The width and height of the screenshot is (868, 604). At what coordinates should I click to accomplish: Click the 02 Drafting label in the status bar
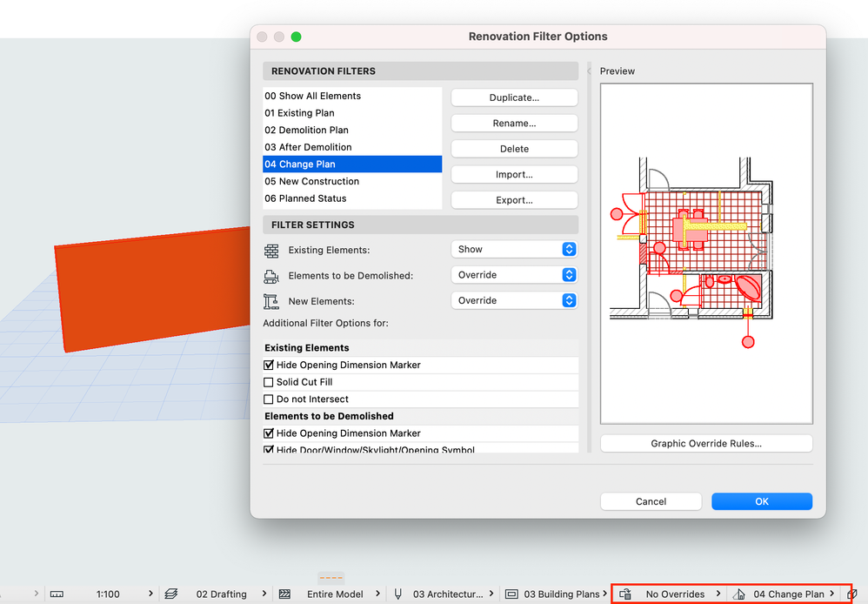[x=222, y=594]
